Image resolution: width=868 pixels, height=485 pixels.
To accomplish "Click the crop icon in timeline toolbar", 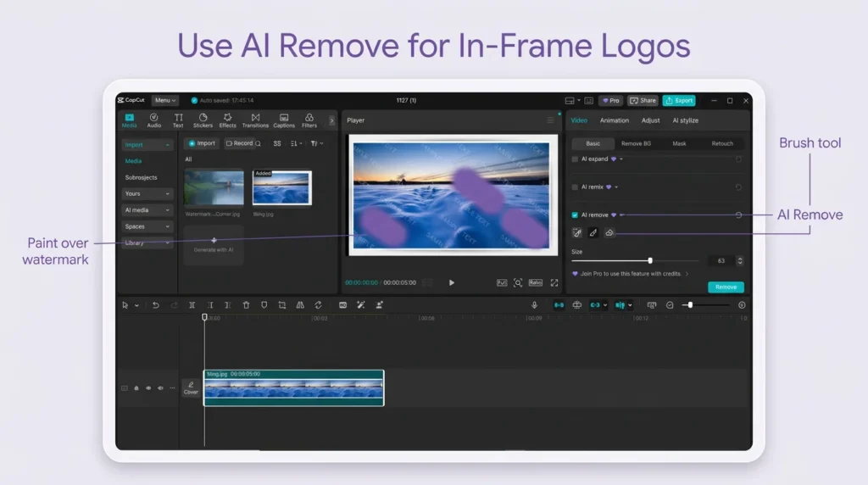I will pyautogui.click(x=282, y=305).
